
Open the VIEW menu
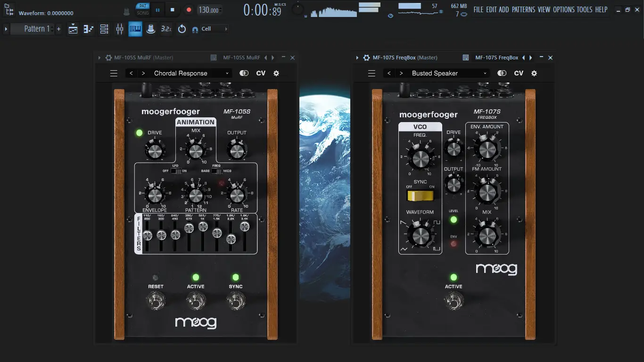[x=544, y=9]
